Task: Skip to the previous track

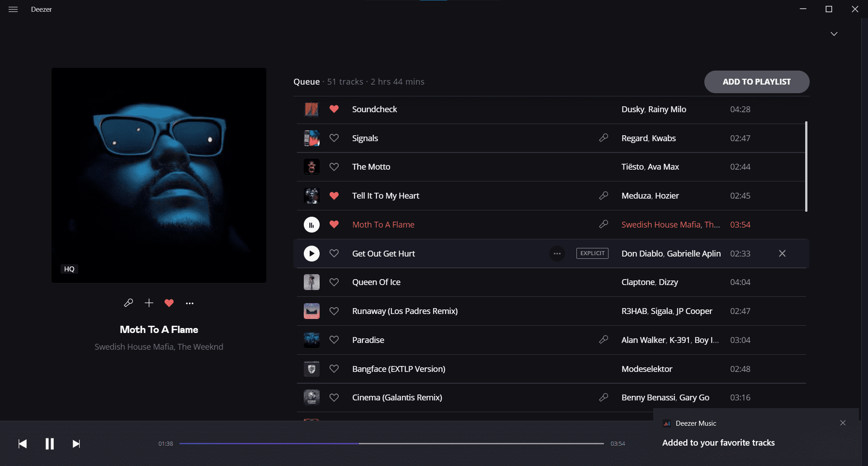Action: tap(23, 444)
